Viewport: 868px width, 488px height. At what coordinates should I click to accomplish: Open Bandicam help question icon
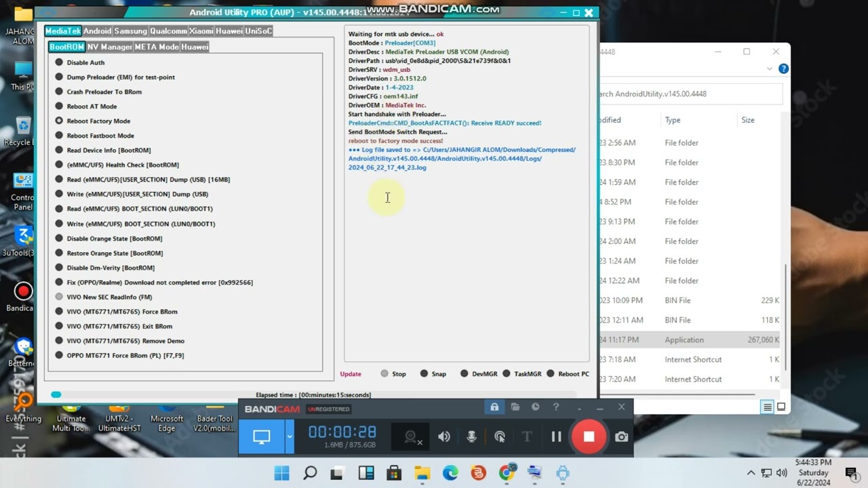pyautogui.click(x=556, y=407)
